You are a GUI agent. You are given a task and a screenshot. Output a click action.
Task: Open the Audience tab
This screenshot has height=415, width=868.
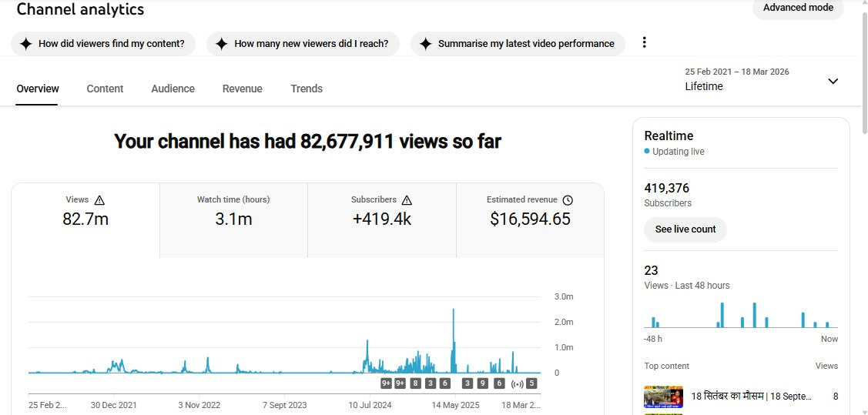(173, 89)
